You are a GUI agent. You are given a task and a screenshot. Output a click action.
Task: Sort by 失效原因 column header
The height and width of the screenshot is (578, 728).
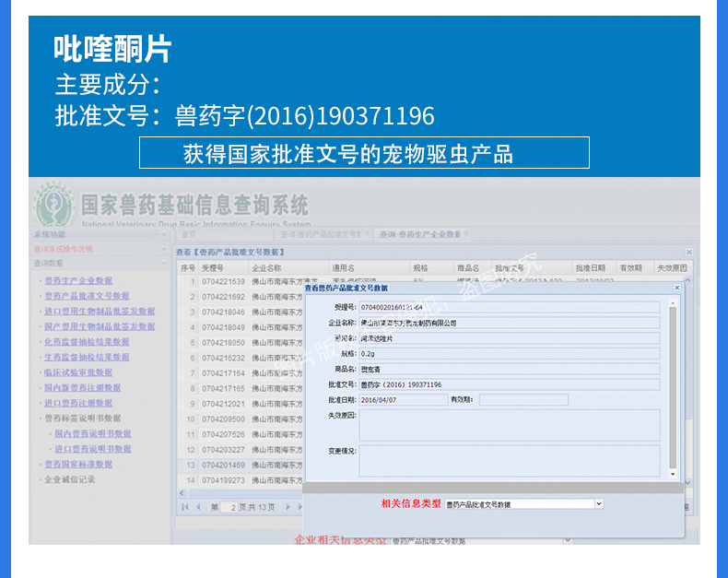[x=672, y=268]
